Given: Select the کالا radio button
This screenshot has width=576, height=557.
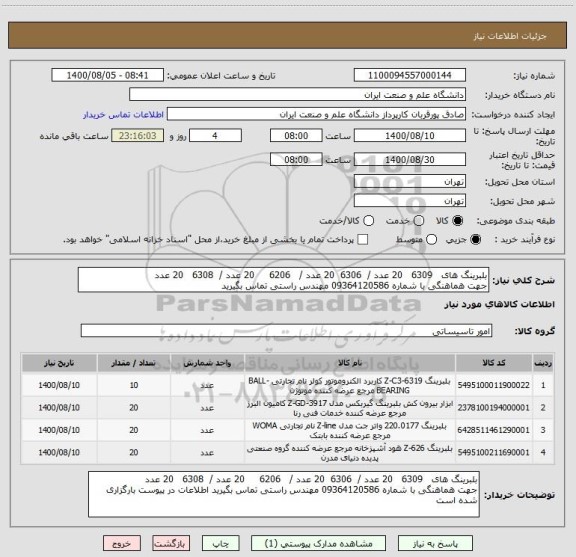Looking at the screenshot, I should coord(458,220).
